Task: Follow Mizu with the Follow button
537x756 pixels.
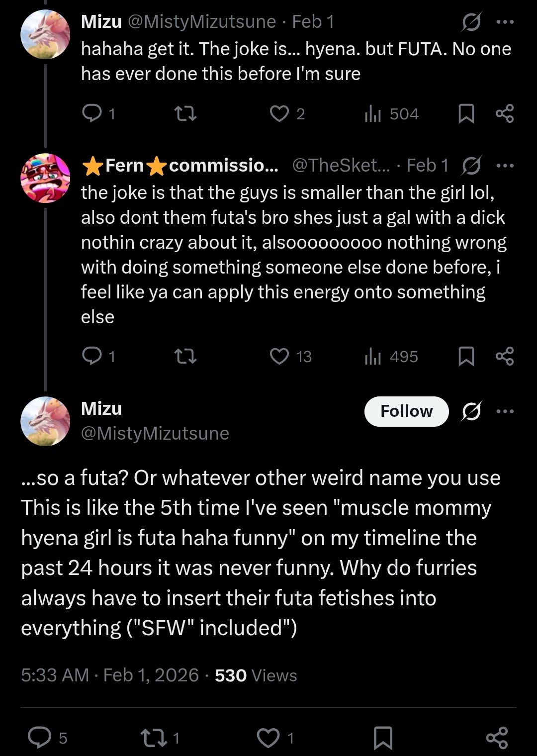Action: coord(406,411)
